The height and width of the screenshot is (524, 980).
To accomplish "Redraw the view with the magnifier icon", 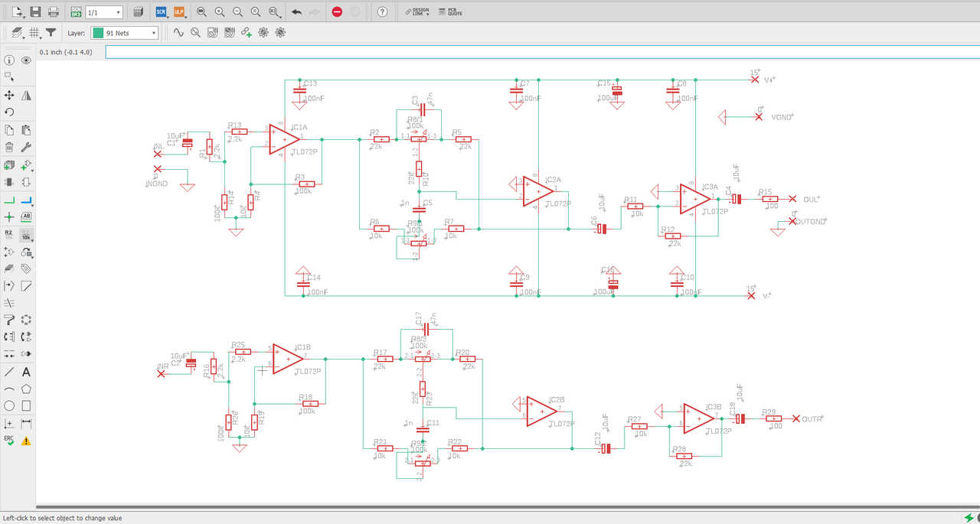I will point(256,12).
